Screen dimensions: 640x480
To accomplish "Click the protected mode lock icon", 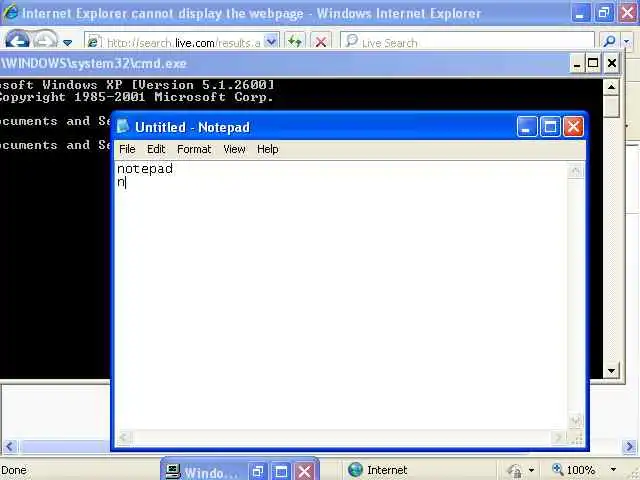I will click(515, 470).
